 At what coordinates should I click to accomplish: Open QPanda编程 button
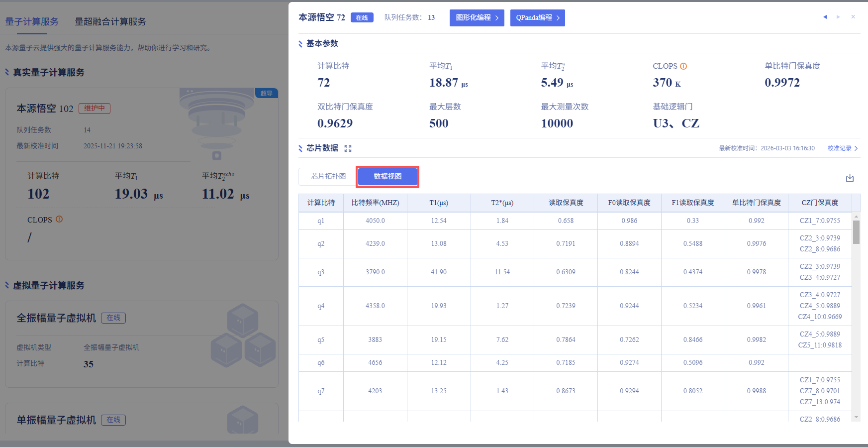(x=537, y=18)
